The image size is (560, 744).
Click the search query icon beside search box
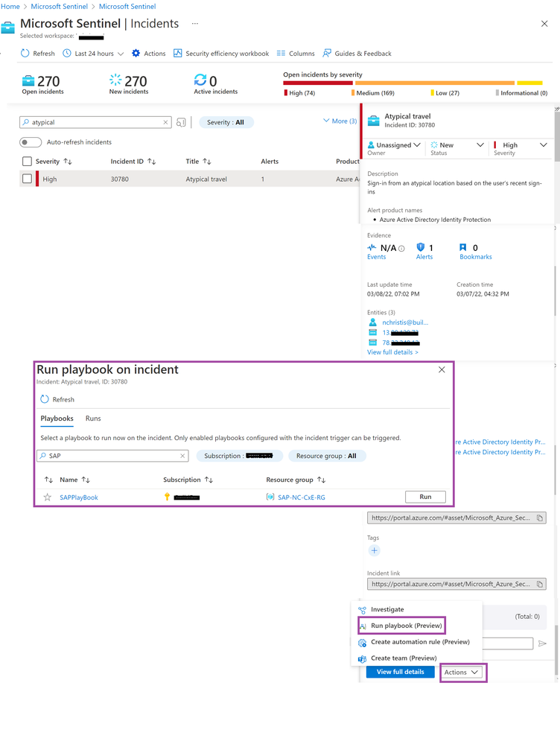click(181, 122)
